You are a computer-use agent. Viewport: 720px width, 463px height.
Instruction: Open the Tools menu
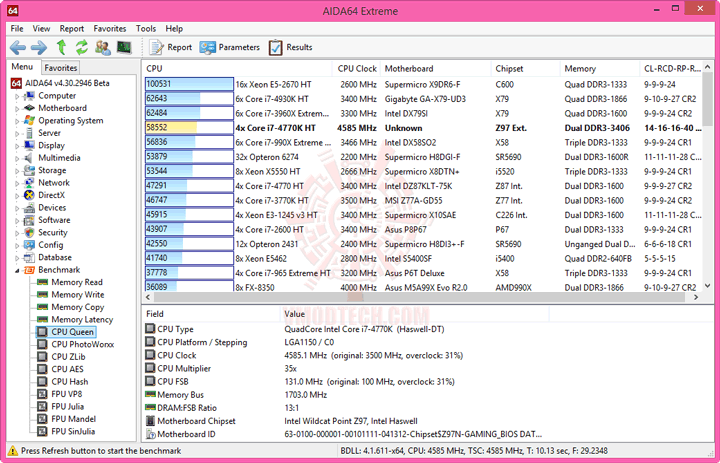146,28
